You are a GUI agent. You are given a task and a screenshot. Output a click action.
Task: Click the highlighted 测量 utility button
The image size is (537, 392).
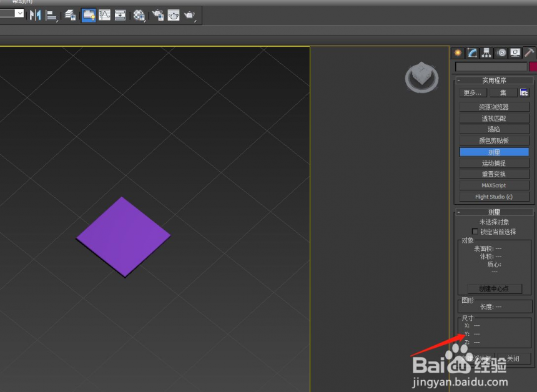(494, 152)
